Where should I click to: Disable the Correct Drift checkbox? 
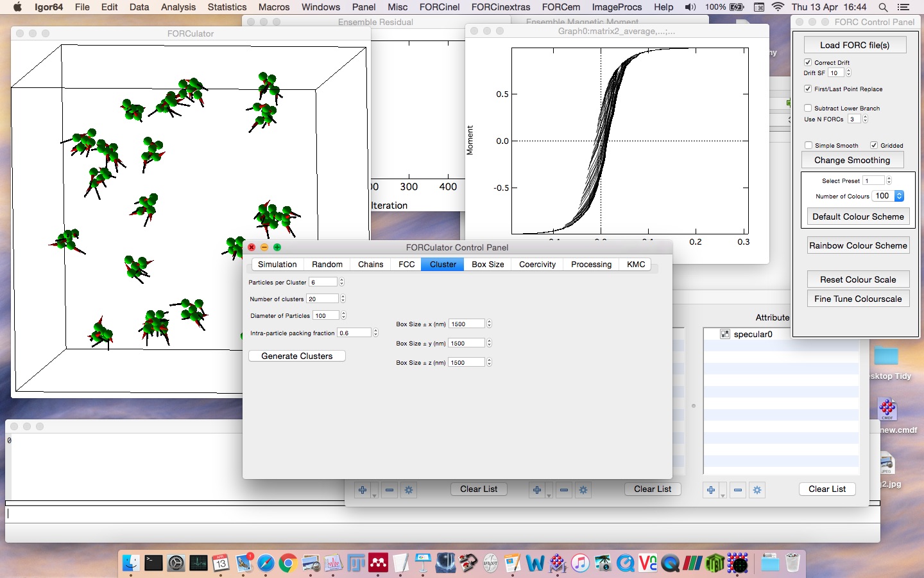[x=808, y=62]
